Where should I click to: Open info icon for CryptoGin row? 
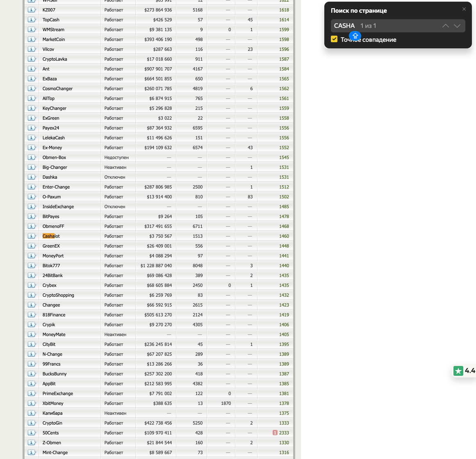point(32,423)
